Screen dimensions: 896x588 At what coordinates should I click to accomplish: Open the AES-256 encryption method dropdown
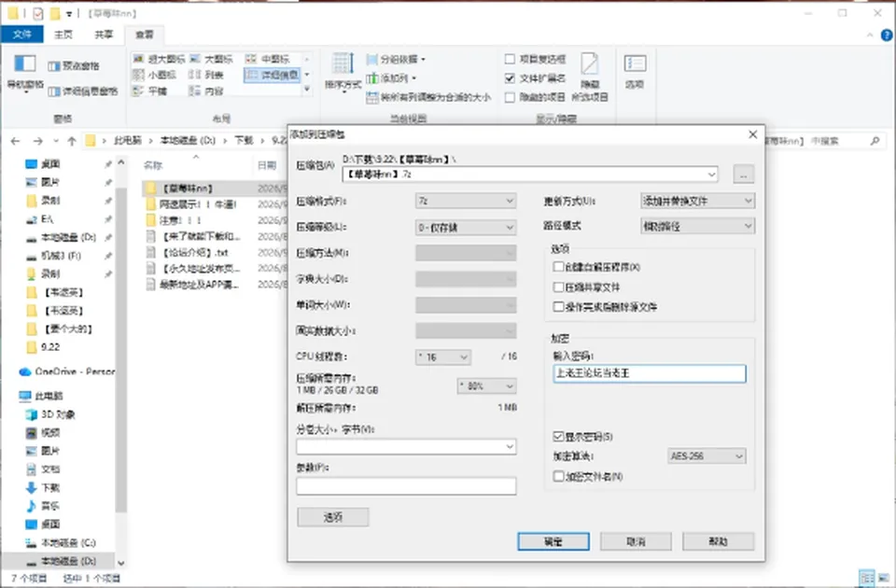pos(707,456)
